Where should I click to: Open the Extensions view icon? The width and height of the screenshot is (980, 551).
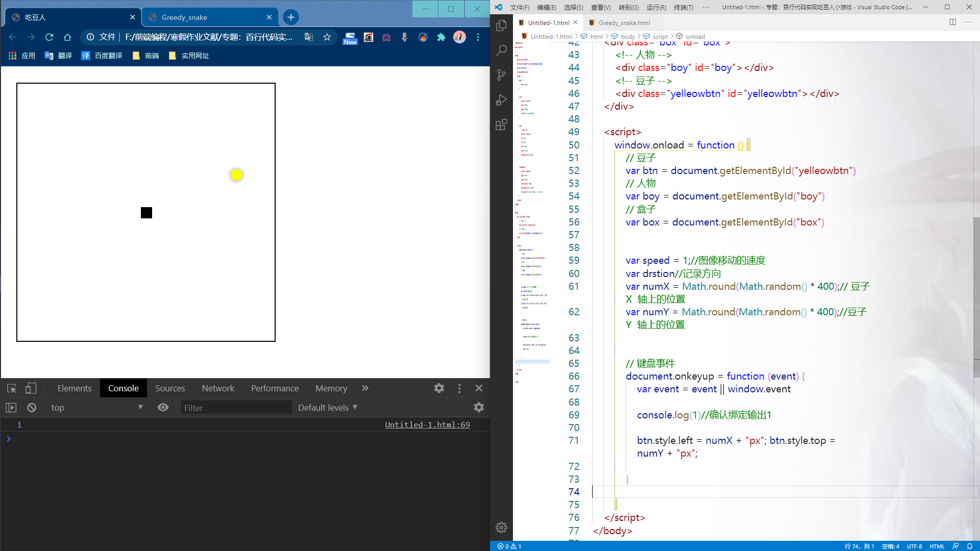click(x=501, y=124)
